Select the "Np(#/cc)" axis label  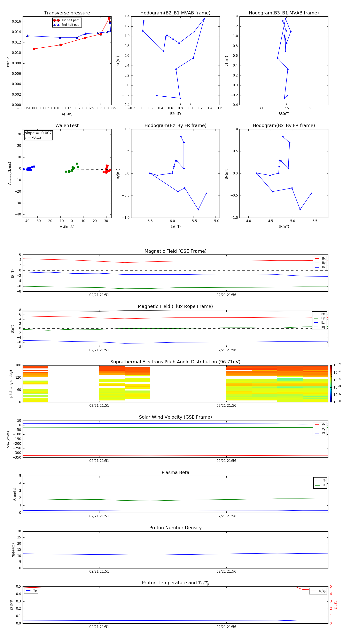[x=13, y=550]
